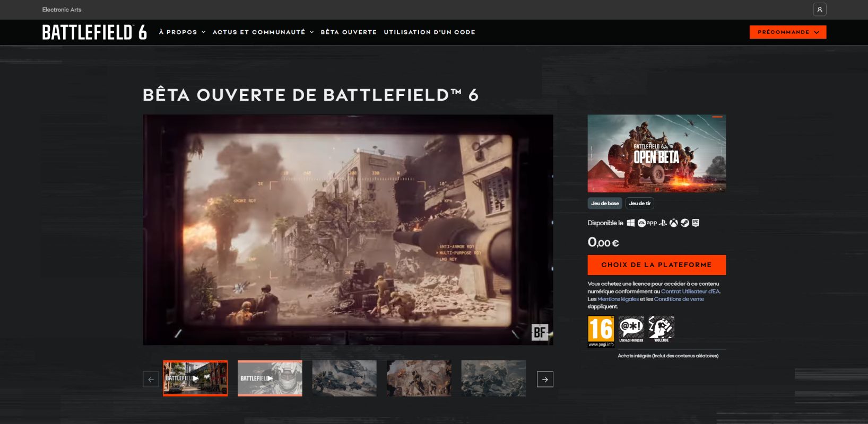Click the Langage Grossier PEGI icon
868x424 pixels.
[x=631, y=329]
